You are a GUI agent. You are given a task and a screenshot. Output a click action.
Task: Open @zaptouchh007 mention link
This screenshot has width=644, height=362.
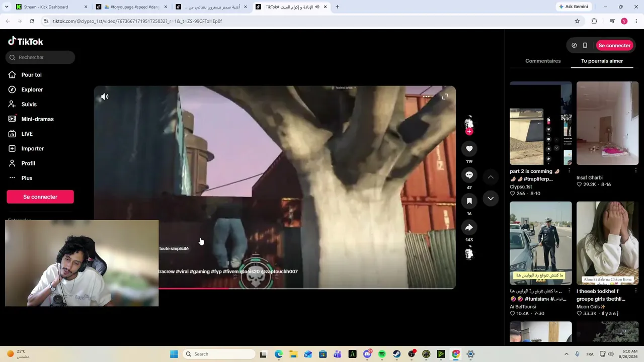[279, 271]
